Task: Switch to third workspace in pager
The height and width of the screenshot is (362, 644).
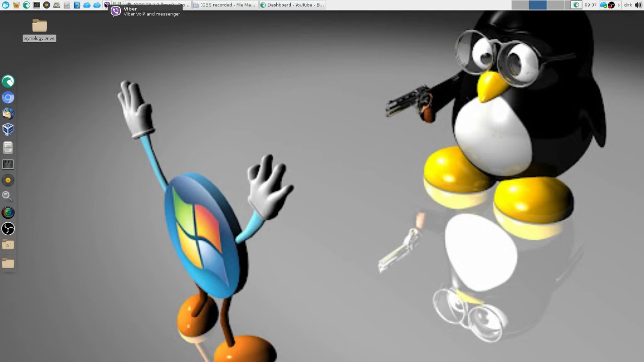Action: tap(555, 5)
